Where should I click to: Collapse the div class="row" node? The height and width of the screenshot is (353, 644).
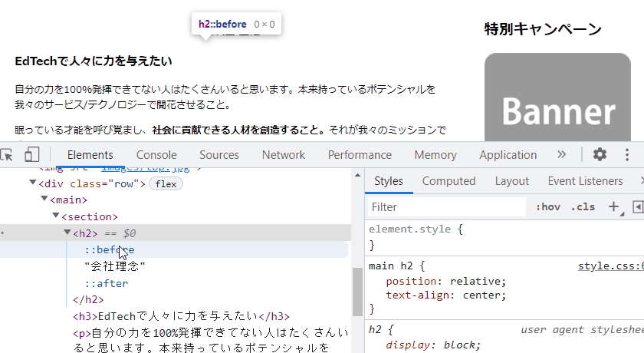tap(33, 182)
